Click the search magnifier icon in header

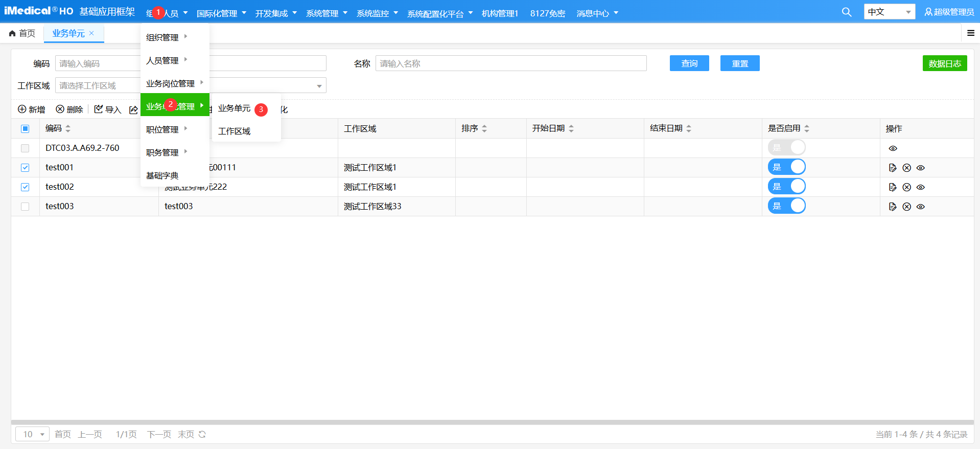pyautogui.click(x=846, y=12)
